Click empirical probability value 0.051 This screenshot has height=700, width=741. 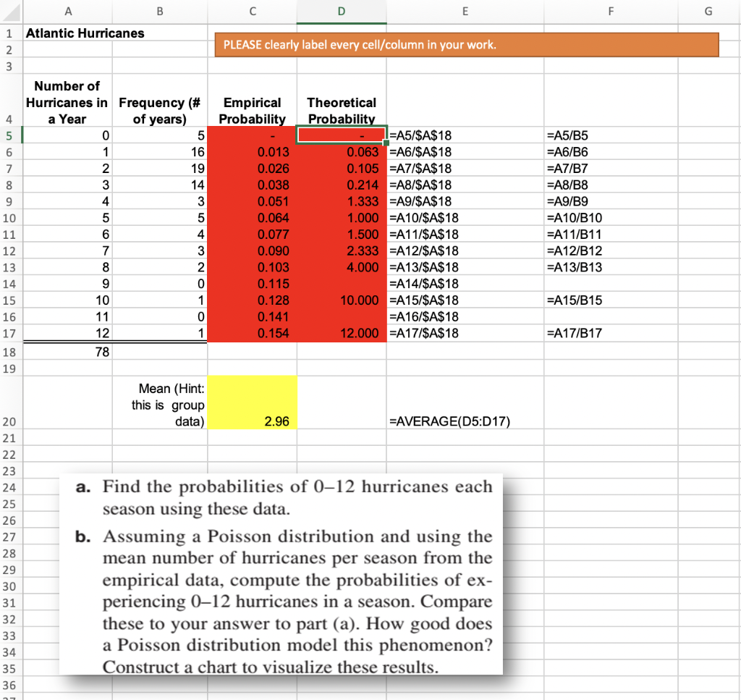(x=273, y=202)
